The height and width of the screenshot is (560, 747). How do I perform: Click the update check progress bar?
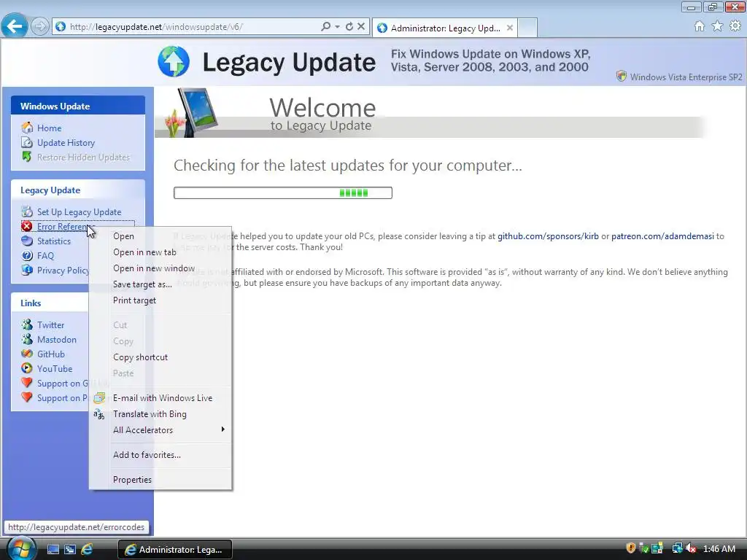click(x=283, y=192)
